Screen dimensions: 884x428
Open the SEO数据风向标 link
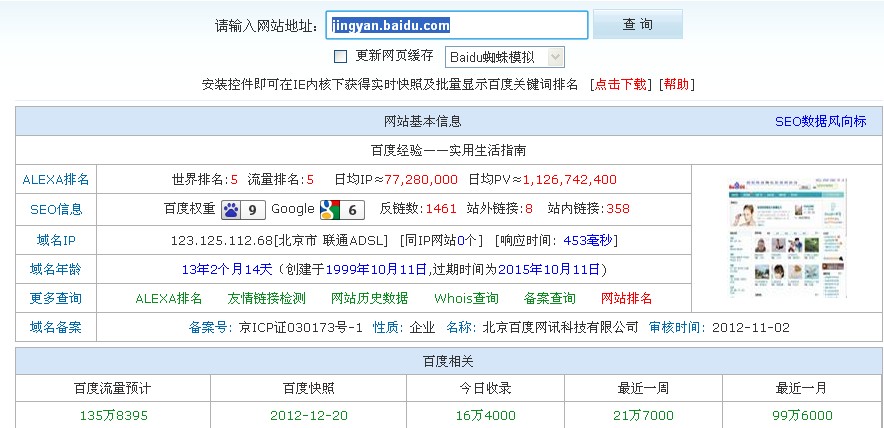820,121
